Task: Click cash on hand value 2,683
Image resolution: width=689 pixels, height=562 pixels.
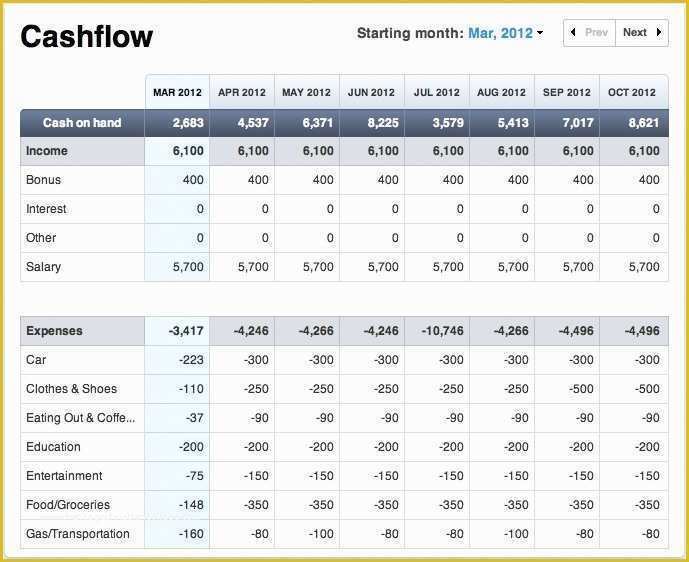Action: [188, 123]
